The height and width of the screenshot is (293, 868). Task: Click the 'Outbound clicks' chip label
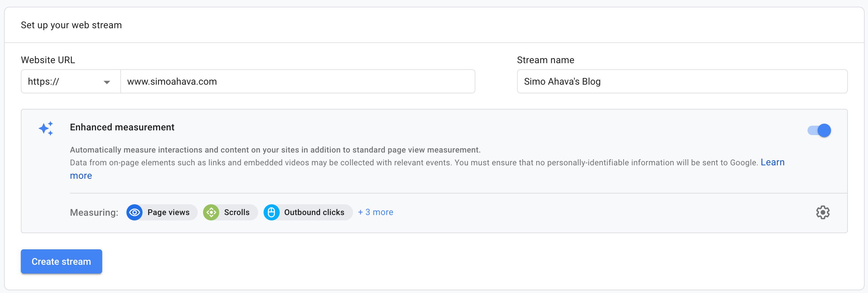point(314,212)
